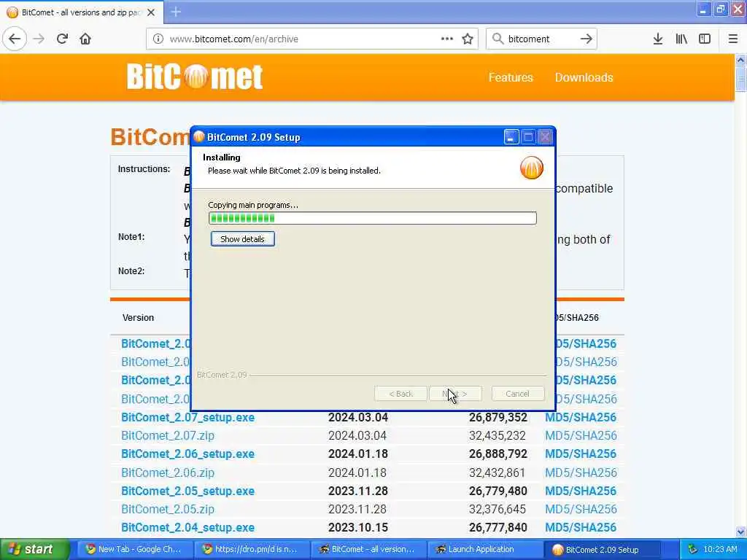Toggle Firefox sidebar icon
Image resolution: width=747 pixels, height=560 pixels.
705,39
